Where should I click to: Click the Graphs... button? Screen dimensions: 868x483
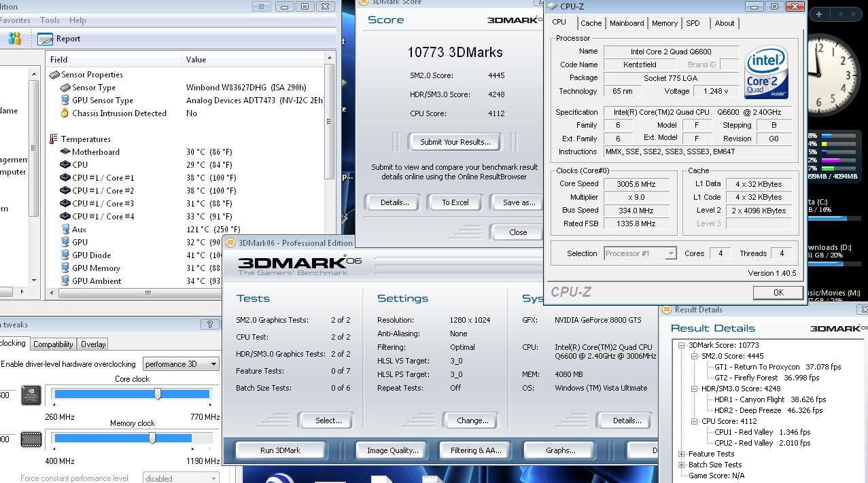pyautogui.click(x=560, y=450)
